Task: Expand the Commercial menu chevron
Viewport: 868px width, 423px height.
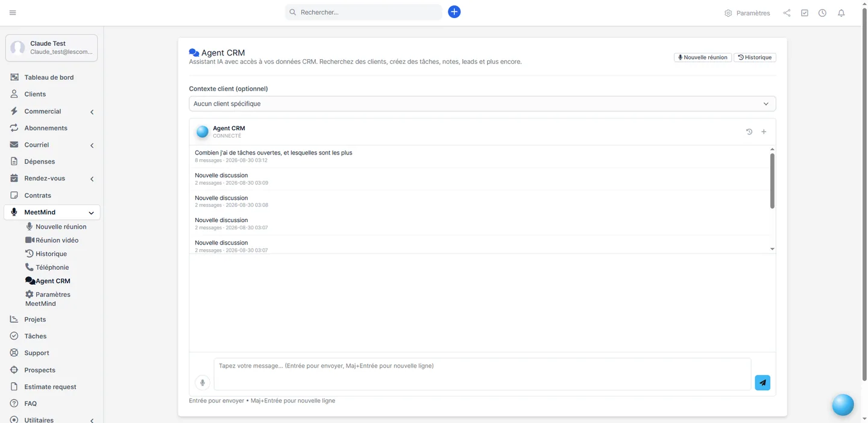Action: tap(92, 112)
